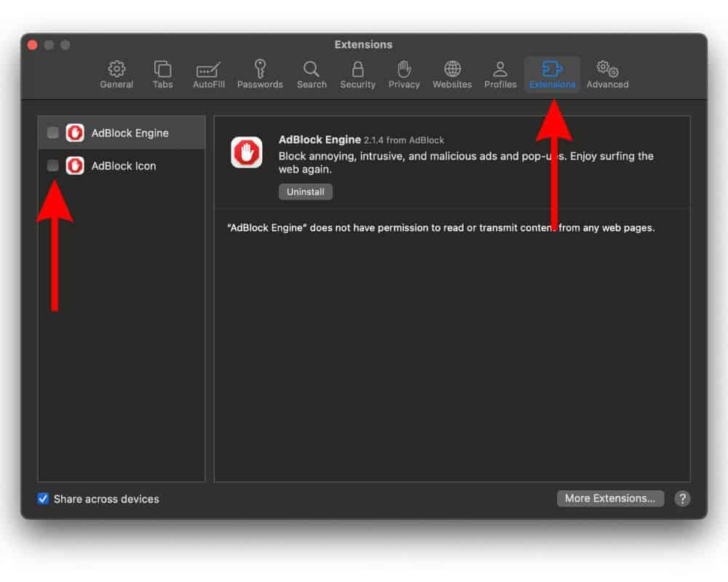Select AdBlock Icon in the extensions list
This screenshot has width=728, height=582.
click(124, 166)
